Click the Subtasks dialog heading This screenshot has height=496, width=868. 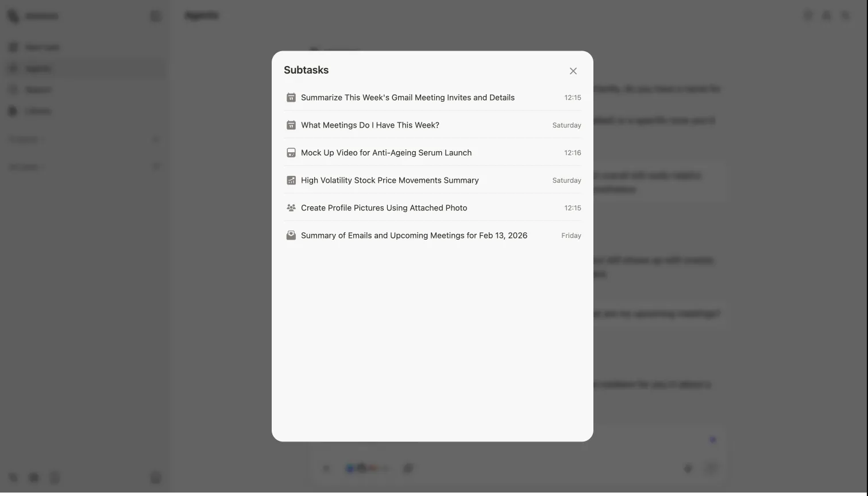(306, 70)
